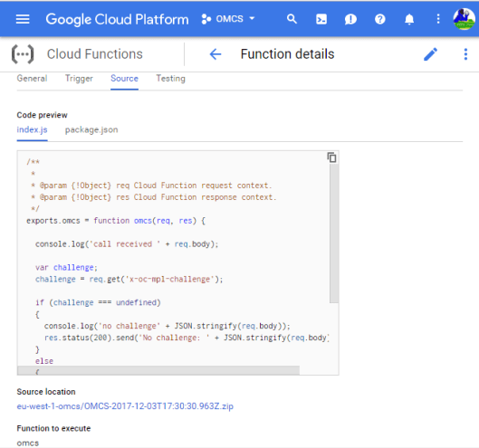
Task: Edit the function with pencil icon
Action: (430, 54)
